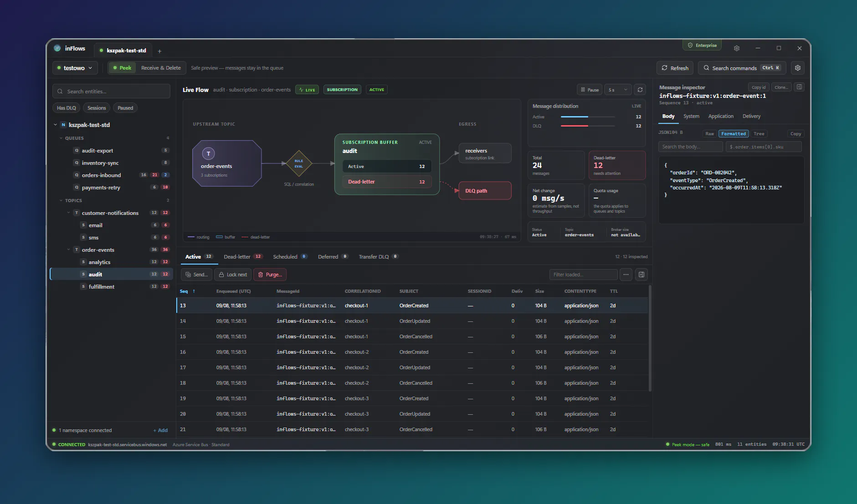The image size is (857, 504).
Task: Click the Active distribution progress bar
Action: [588, 117]
